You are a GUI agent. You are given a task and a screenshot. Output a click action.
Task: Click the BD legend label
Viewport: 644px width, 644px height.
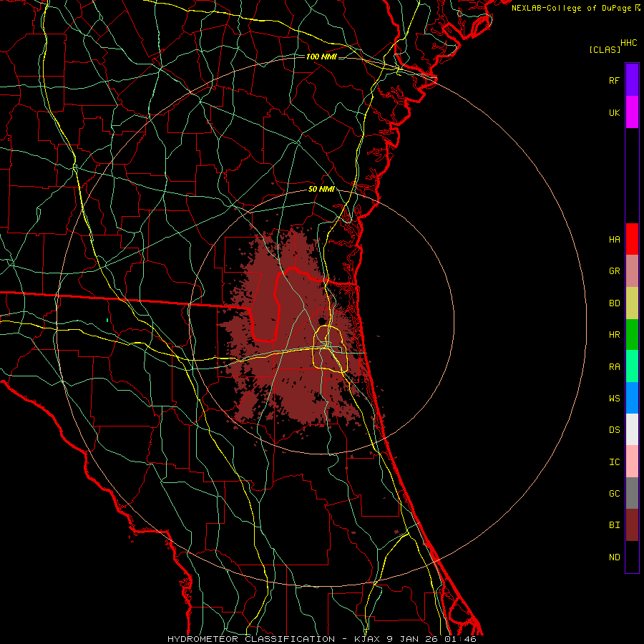click(614, 303)
